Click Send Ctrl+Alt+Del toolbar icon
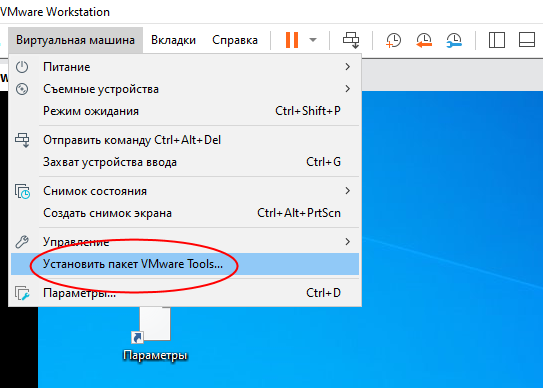This screenshot has width=543, height=388. [x=351, y=40]
